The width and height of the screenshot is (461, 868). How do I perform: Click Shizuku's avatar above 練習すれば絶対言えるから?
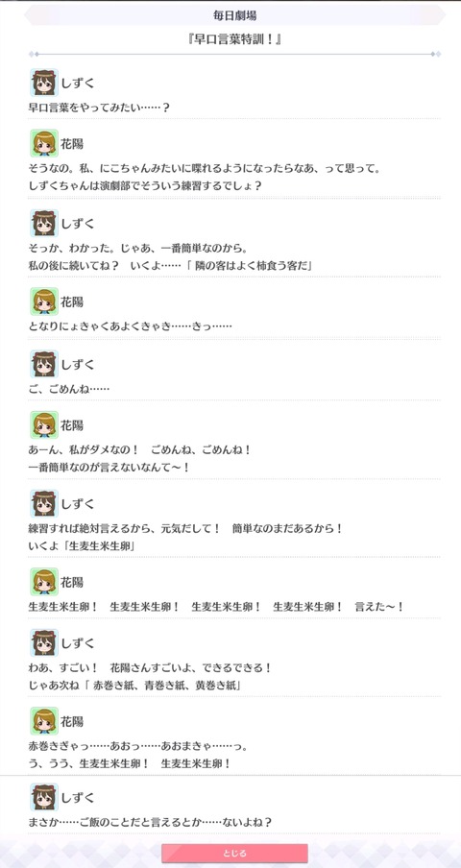click(44, 504)
